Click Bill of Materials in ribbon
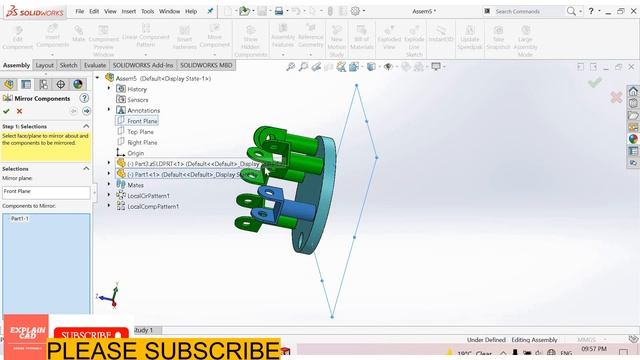The width and height of the screenshot is (640, 360). coord(362,38)
